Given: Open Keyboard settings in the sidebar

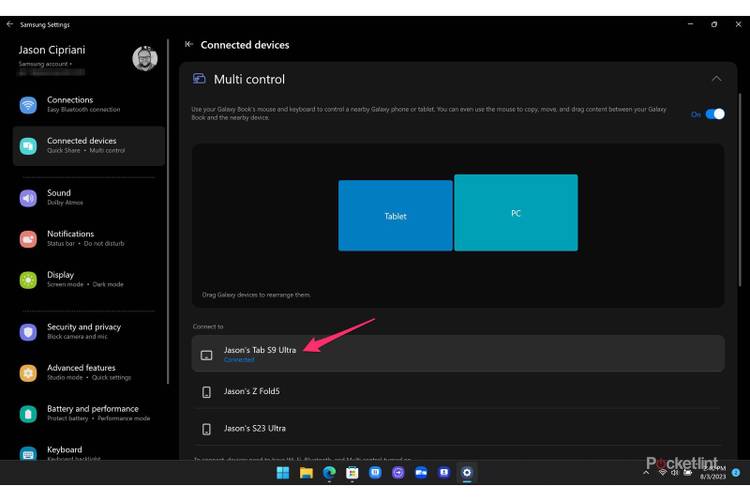Looking at the screenshot, I should pos(89,452).
